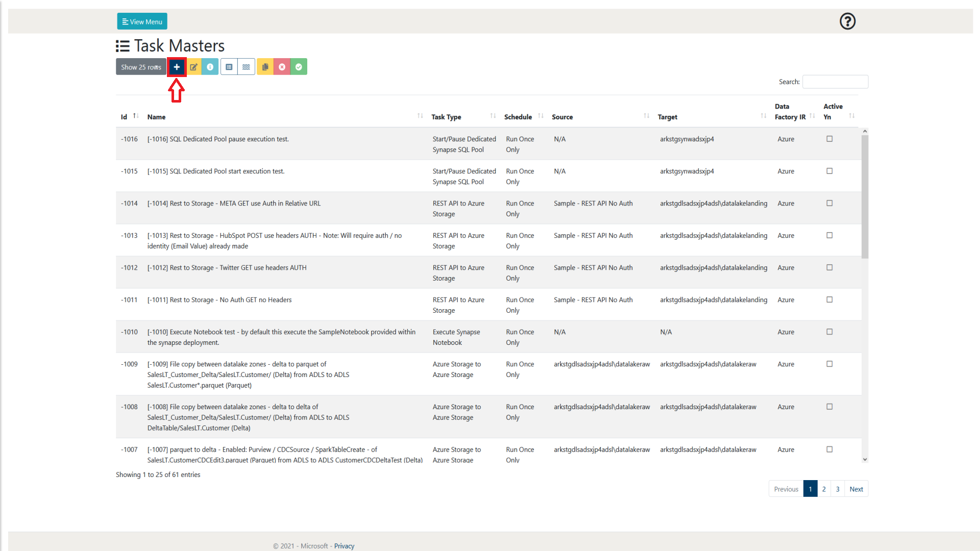Open the View Menu button
Image resolution: width=980 pixels, height=551 pixels.
[142, 21]
